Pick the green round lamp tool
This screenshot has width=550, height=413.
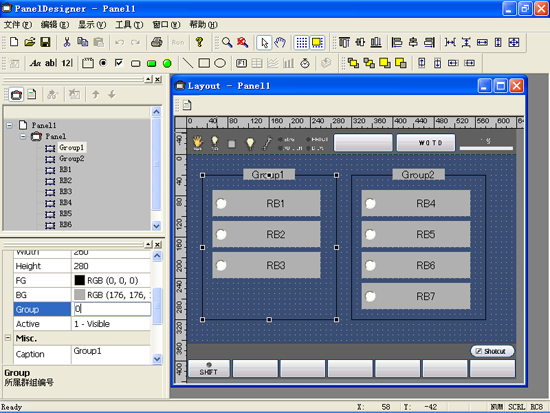tap(167, 63)
